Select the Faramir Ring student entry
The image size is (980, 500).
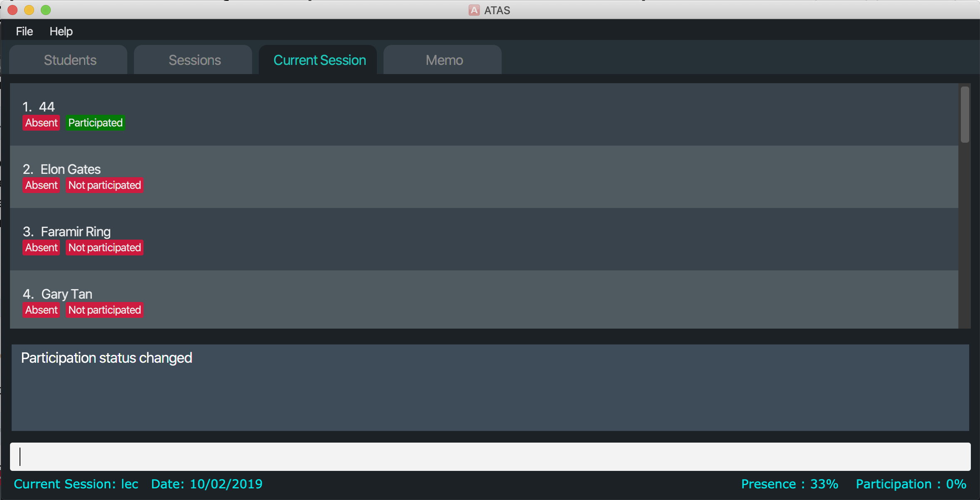(x=483, y=239)
